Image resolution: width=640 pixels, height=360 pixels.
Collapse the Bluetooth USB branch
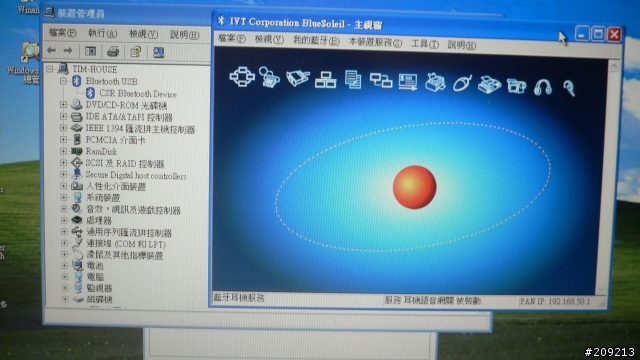pyautogui.click(x=63, y=81)
